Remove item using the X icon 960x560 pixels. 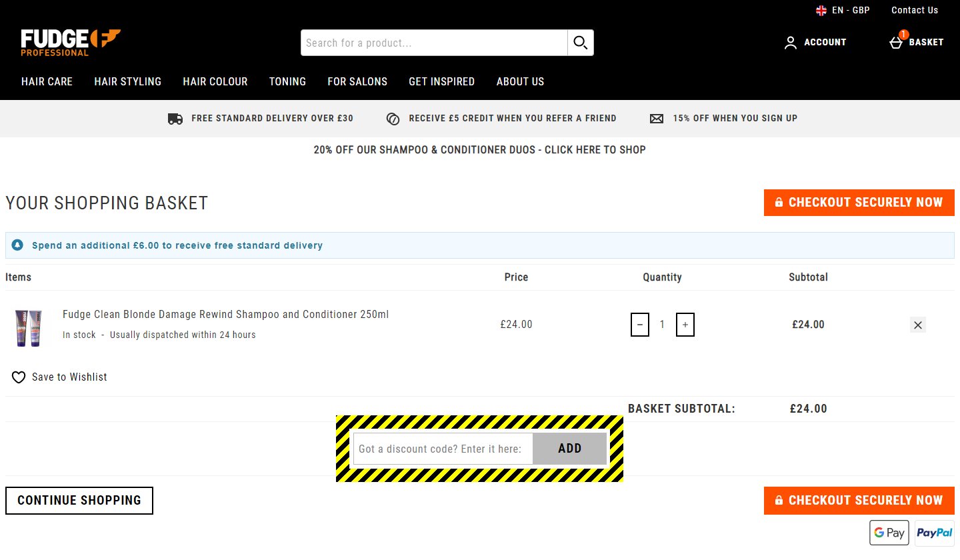(x=918, y=325)
